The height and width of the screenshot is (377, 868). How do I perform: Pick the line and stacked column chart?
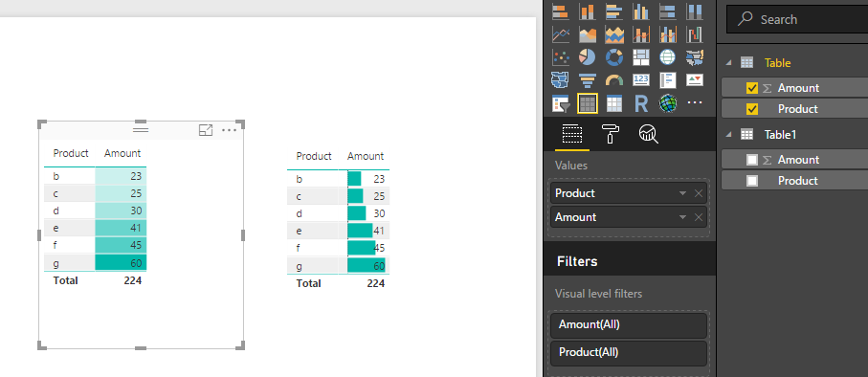coord(641,34)
